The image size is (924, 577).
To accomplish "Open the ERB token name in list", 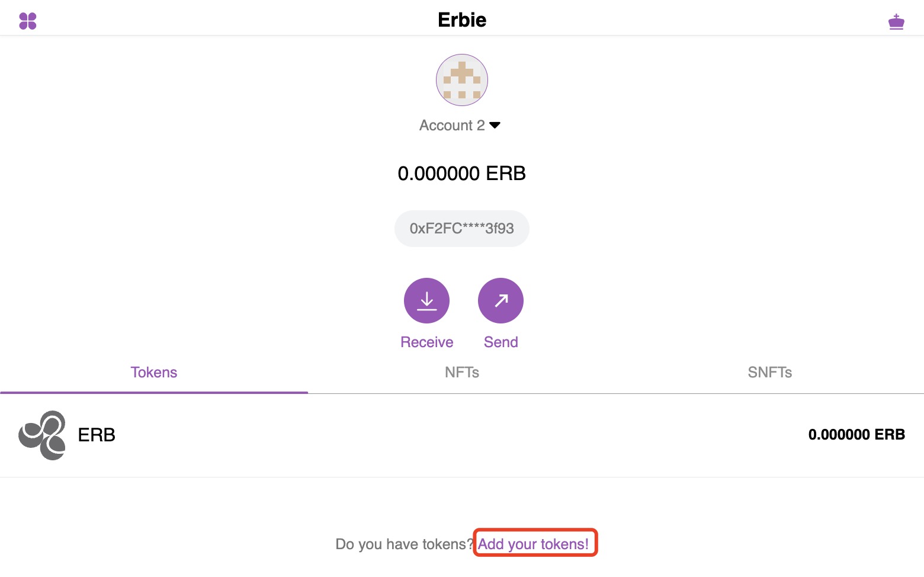I will coord(97,435).
